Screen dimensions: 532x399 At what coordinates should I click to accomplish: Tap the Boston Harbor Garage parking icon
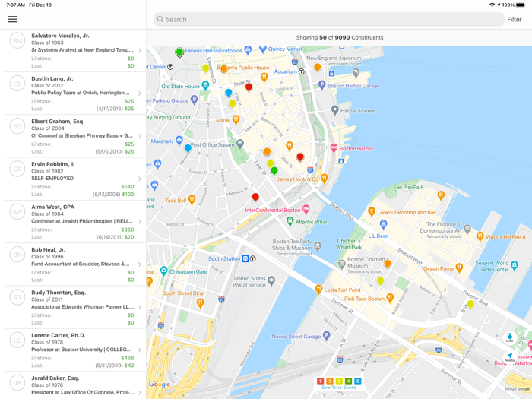(x=321, y=85)
